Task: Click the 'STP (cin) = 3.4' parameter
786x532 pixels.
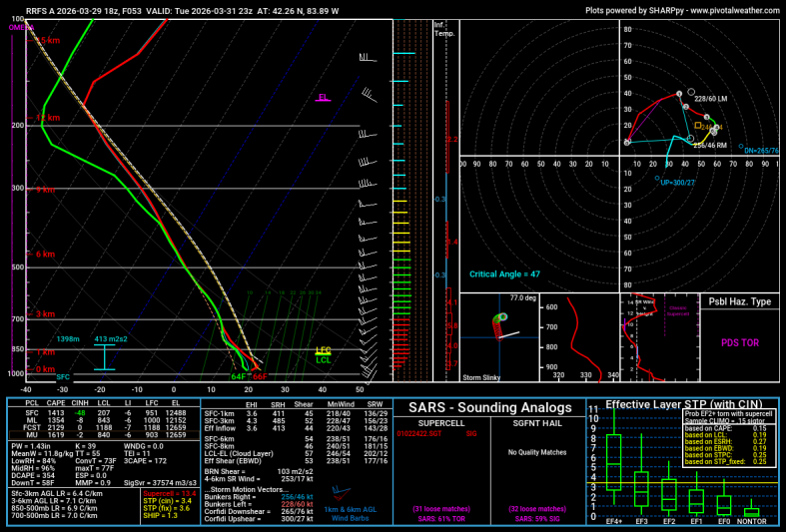Action: coord(168,501)
